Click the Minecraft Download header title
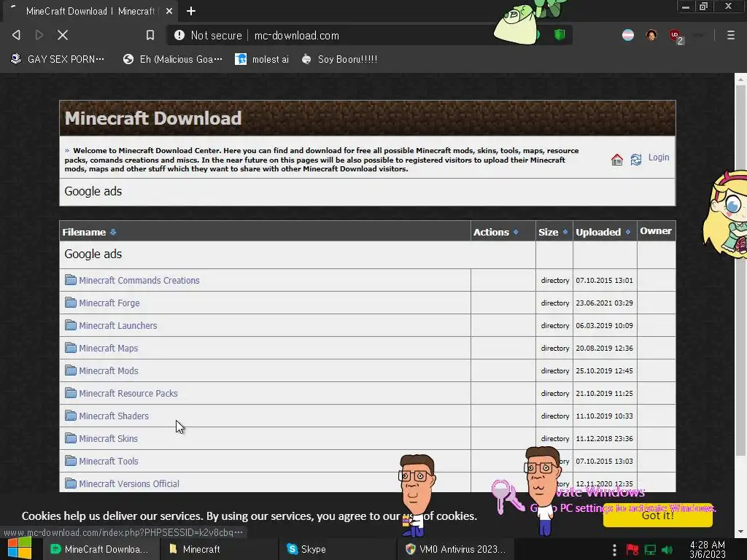 pos(153,118)
